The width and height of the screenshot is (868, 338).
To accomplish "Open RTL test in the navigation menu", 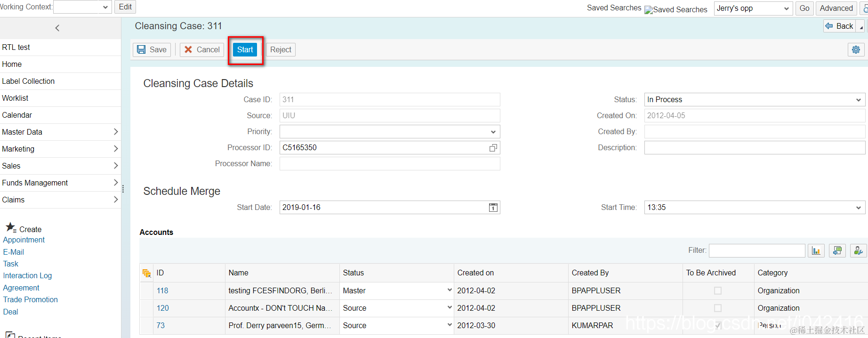I will pos(16,47).
